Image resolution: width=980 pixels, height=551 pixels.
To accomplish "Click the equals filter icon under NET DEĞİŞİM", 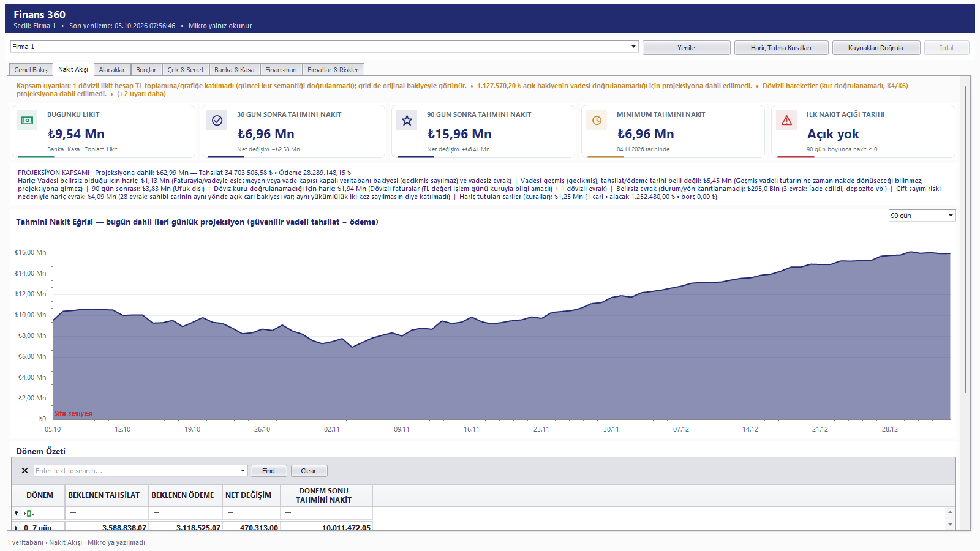I will [x=230, y=513].
